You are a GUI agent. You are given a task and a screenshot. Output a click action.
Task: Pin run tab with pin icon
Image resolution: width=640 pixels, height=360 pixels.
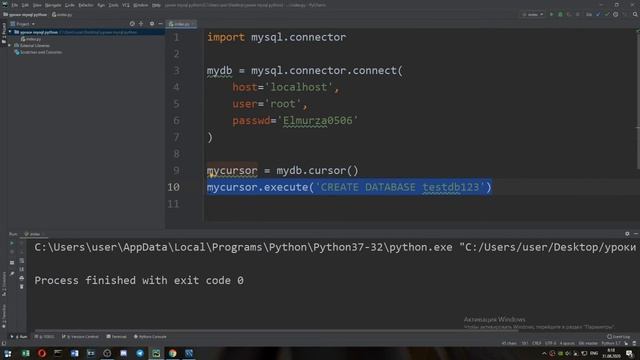pyautogui.click(x=12, y=273)
